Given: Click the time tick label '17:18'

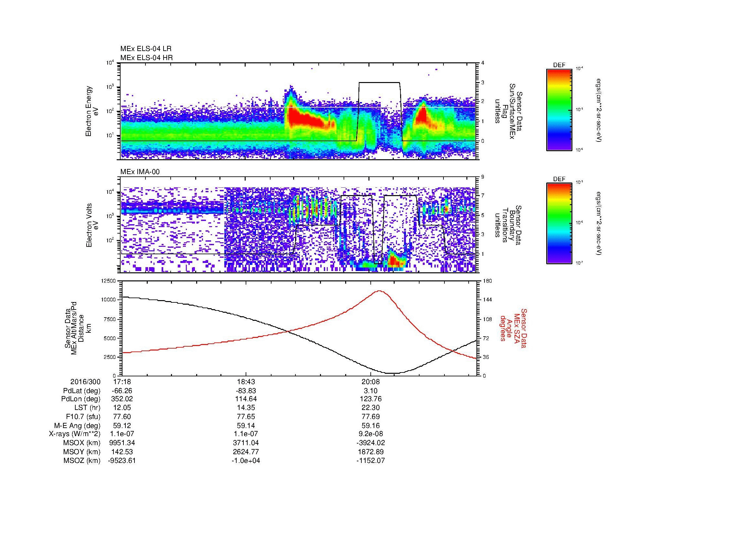Looking at the screenshot, I should [122, 382].
